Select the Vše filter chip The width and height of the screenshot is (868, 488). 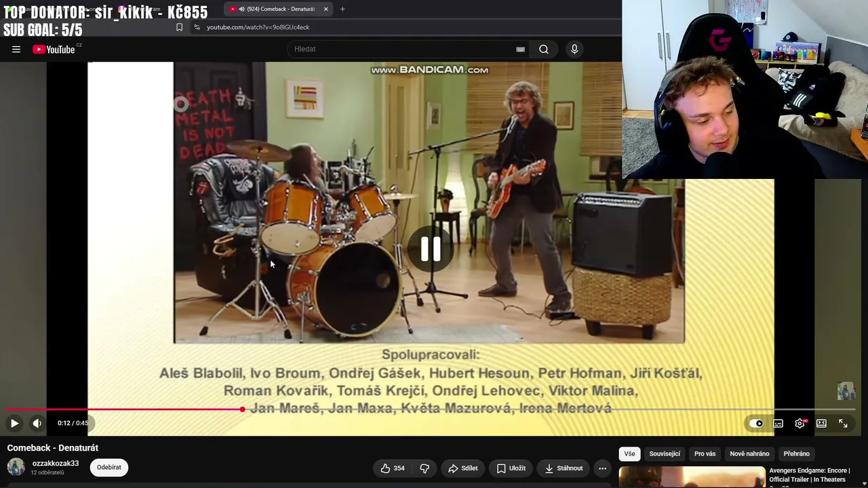pos(629,453)
